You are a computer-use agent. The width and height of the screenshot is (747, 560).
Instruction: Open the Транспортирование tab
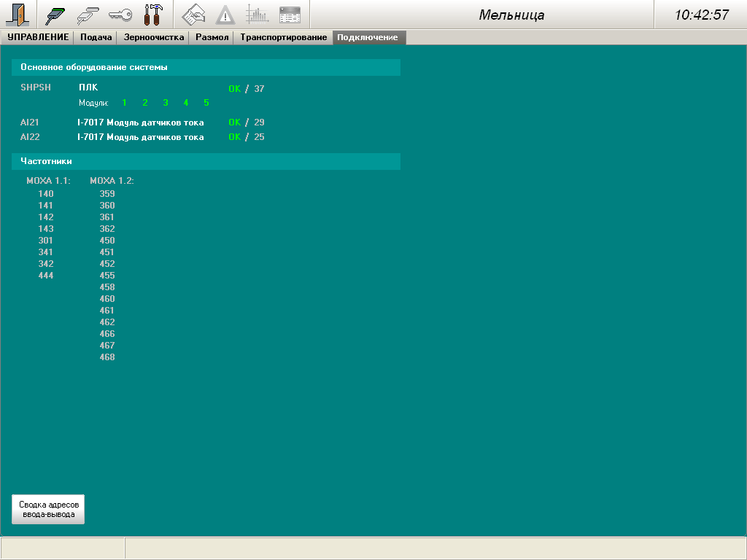point(284,37)
